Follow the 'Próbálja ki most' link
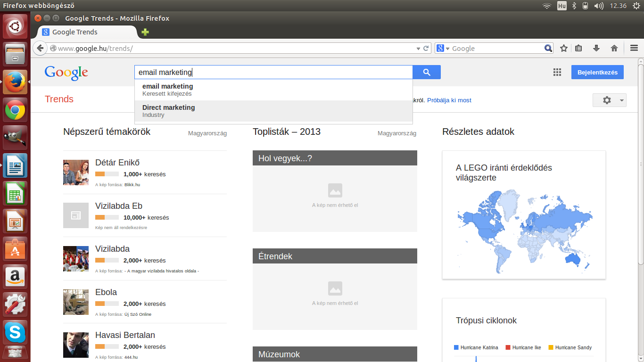Screen dimensions: 644x362 (x=449, y=100)
